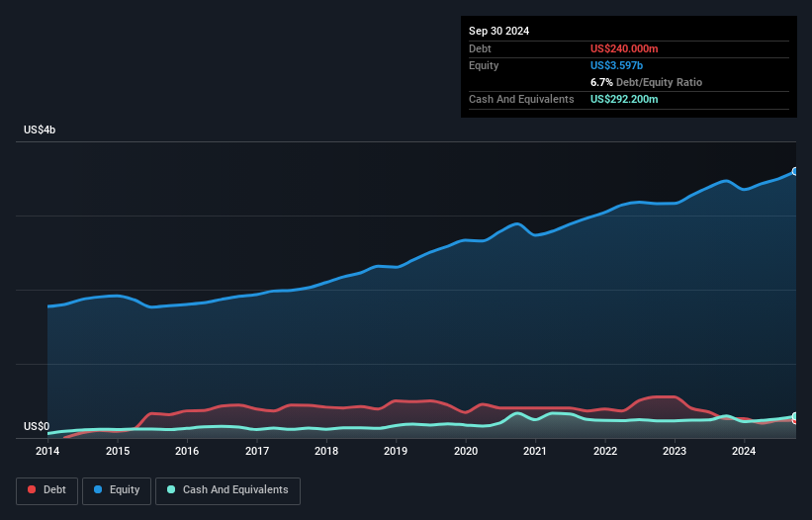The width and height of the screenshot is (812, 520).
Task: Click the 2021 x-axis label
Action: tap(535, 451)
